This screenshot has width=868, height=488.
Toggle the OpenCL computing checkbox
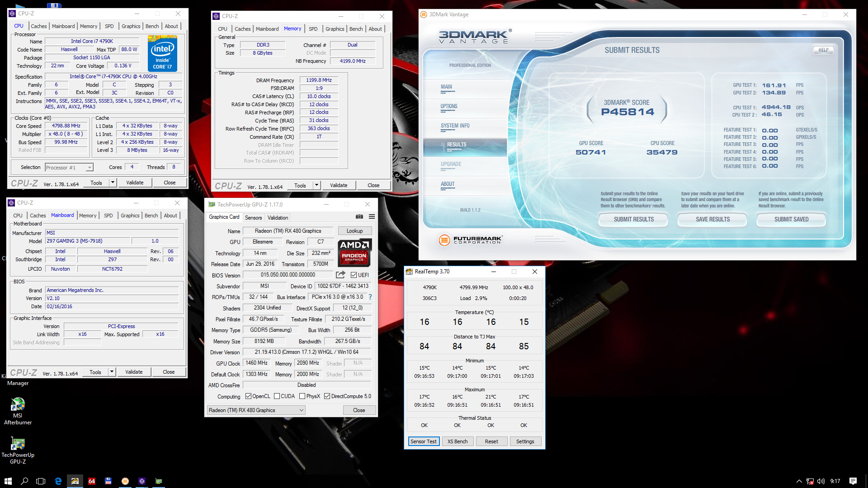248,396
